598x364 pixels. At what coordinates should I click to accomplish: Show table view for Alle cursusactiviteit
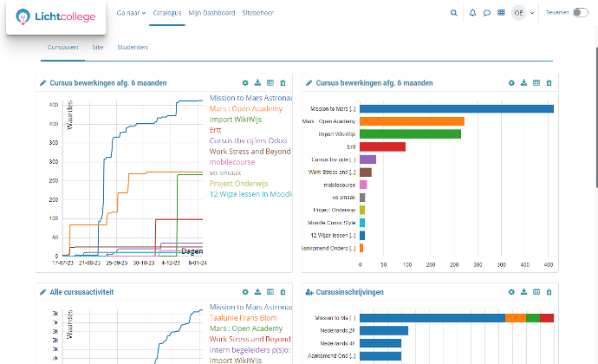coord(270,292)
